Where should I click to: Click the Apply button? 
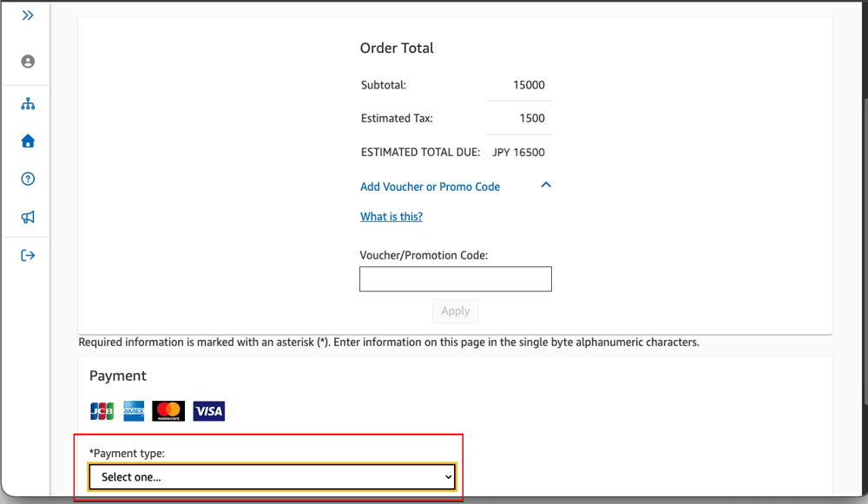click(x=455, y=311)
